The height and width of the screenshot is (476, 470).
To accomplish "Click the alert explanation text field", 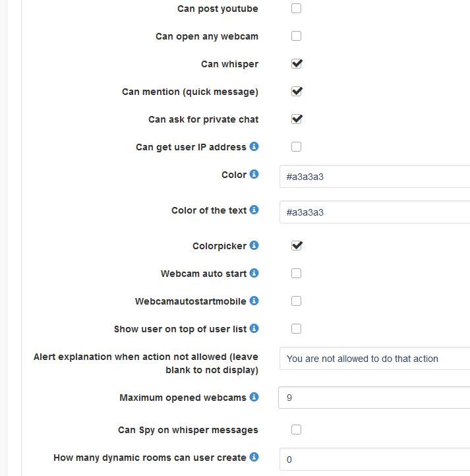I will point(374,359).
